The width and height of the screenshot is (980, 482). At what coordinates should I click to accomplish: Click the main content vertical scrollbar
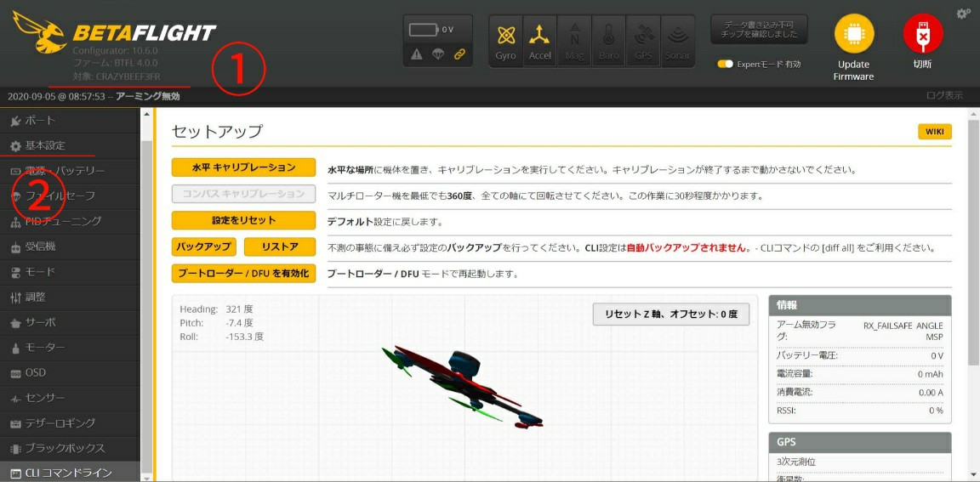(974, 243)
